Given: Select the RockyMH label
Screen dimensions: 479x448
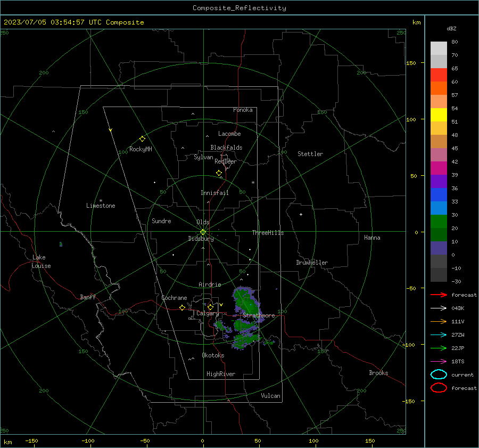Looking at the screenshot, I should (x=141, y=149).
